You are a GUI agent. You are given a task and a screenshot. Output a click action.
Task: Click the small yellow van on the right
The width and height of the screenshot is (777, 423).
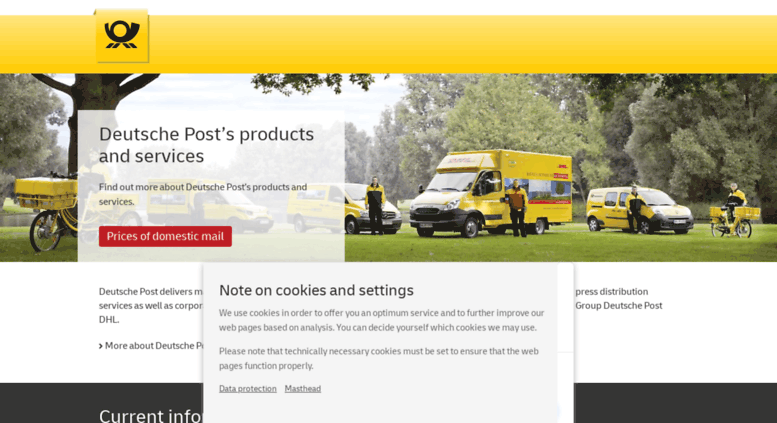tap(639, 210)
